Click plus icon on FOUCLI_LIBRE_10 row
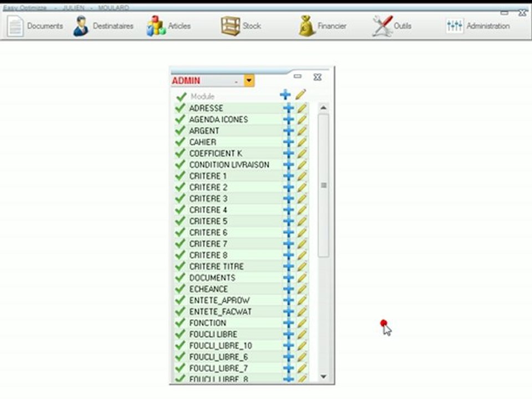The image size is (532, 399). 288,346
